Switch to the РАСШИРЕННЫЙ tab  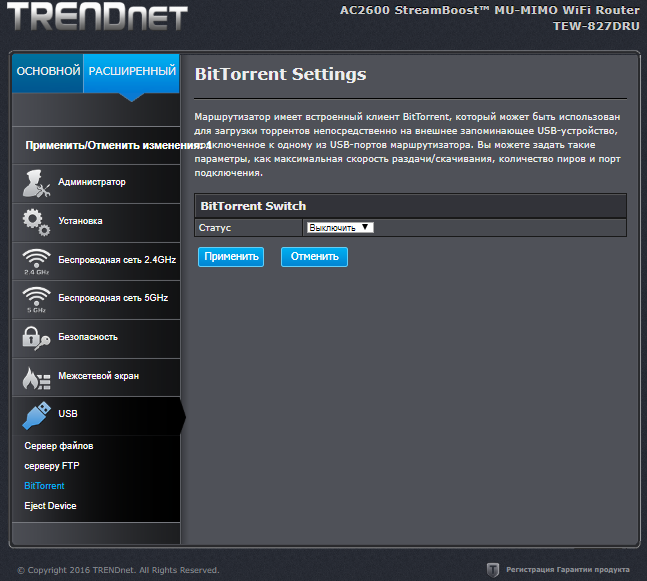pos(132,72)
